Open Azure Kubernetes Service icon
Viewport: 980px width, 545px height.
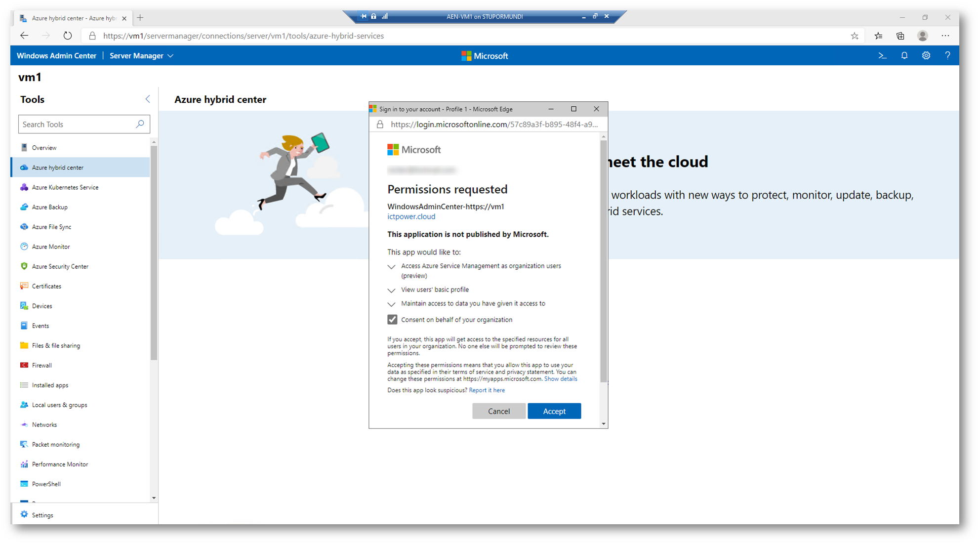[24, 187]
